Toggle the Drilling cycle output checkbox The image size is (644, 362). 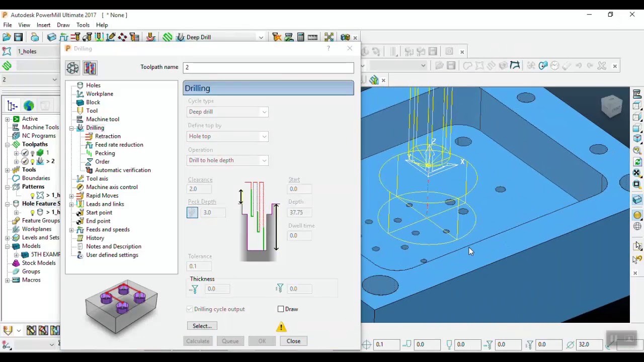tap(190, 309)
